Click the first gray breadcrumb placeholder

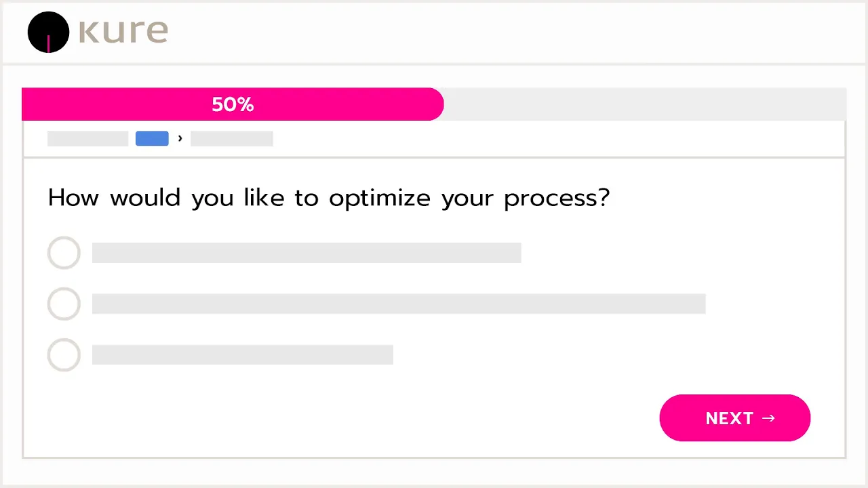(x=87, y=138)
